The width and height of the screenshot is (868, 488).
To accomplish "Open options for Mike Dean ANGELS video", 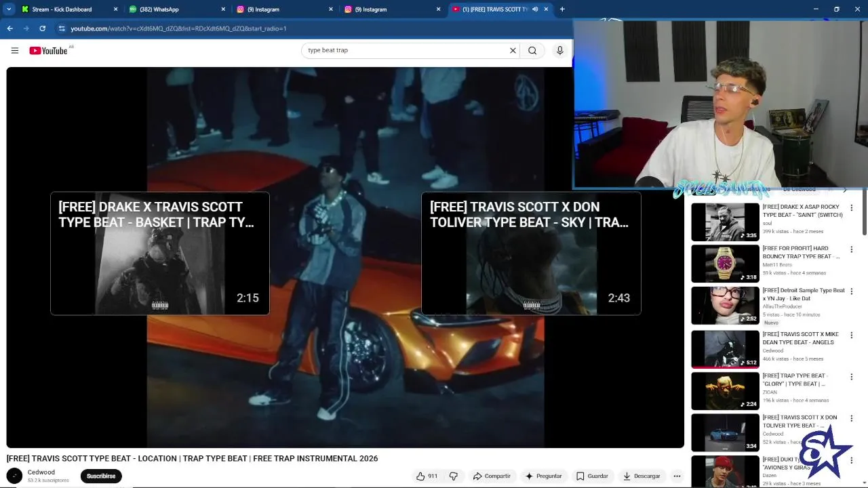I will click(x=852, y=334).
